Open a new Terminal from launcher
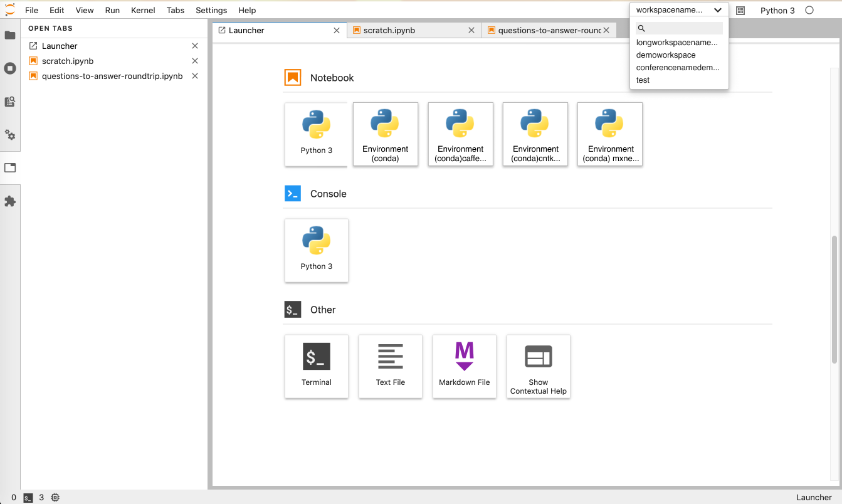 [x=317, y=366]
